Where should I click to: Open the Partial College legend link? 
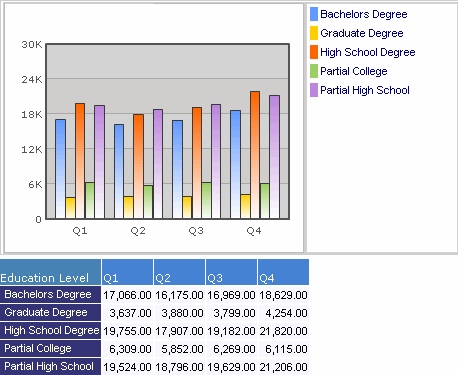click(x=354, y=71)
